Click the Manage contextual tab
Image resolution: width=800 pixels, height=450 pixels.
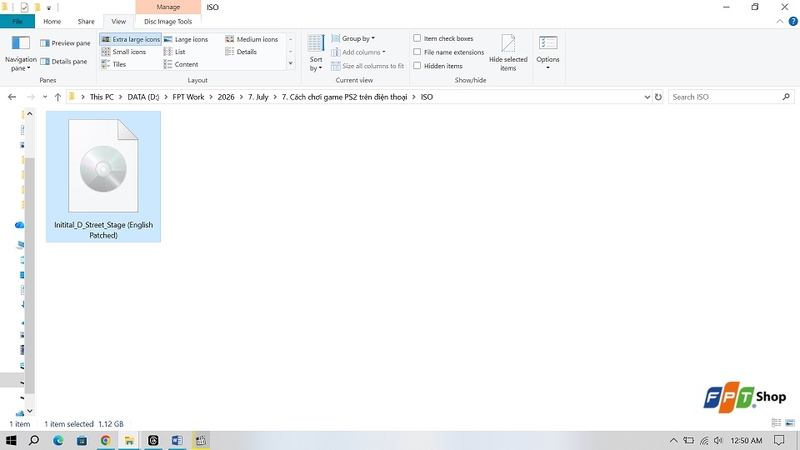(x=168, y=7)
